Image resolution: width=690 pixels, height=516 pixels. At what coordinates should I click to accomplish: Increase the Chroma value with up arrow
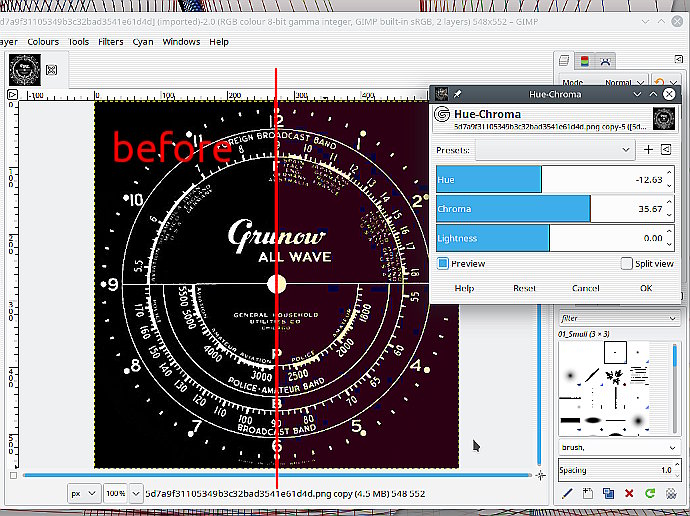[x=669, y=202]
